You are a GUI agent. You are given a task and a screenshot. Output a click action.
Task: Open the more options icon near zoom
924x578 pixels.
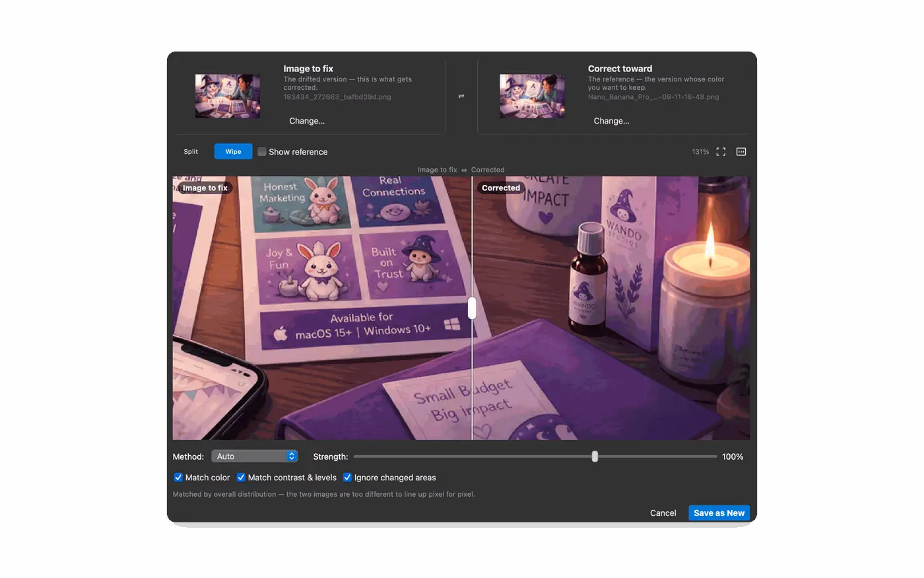point(741,152)
